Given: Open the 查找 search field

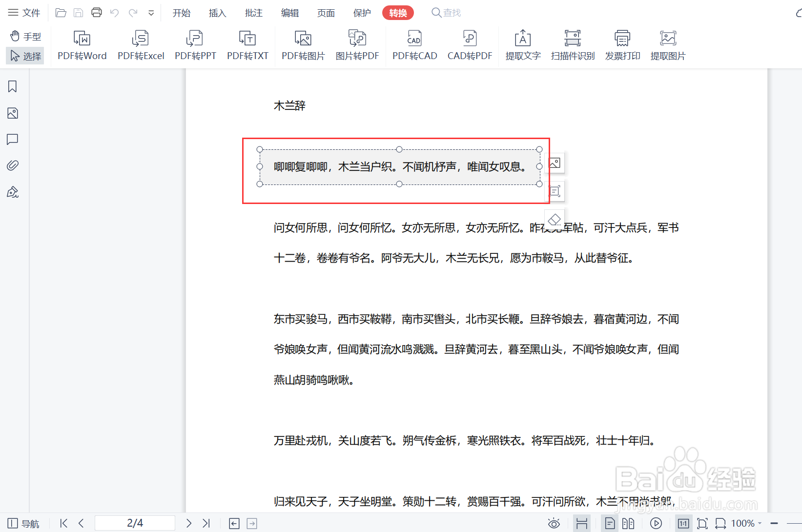Looking at the screenshot, I should pos(446,13).
